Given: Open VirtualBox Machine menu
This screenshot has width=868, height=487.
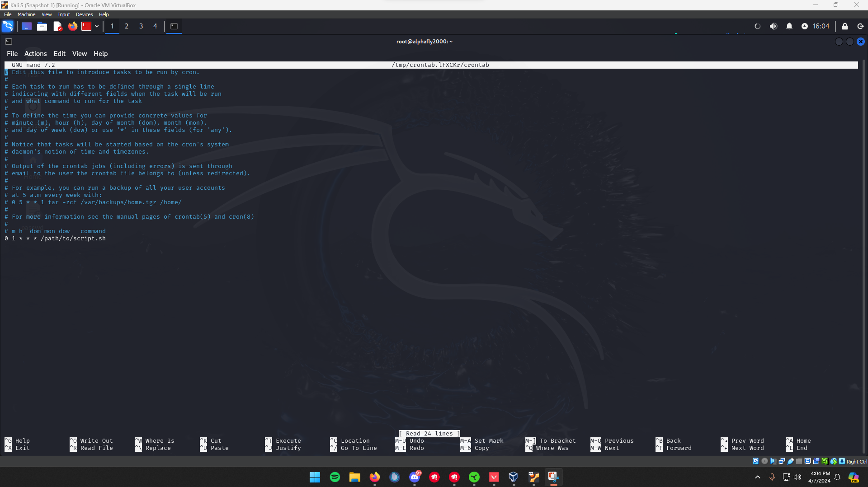Looking at the screenshot, I should (x=27, y=14).
